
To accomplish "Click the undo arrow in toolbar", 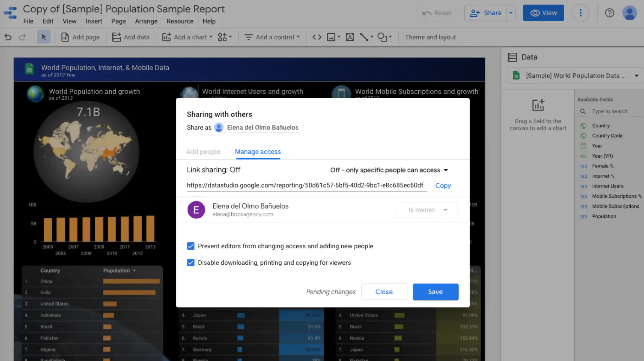I will coord(8,37).
